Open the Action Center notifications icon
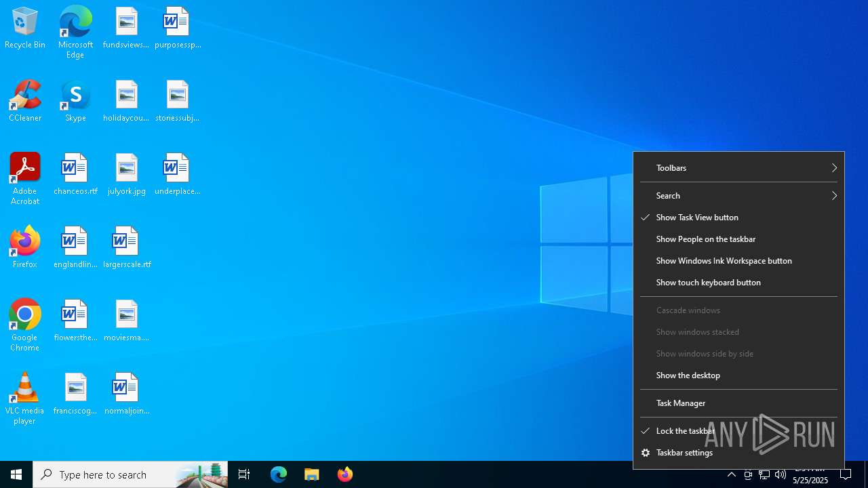This screenshot has width=868, height=488. click(846, 474)
